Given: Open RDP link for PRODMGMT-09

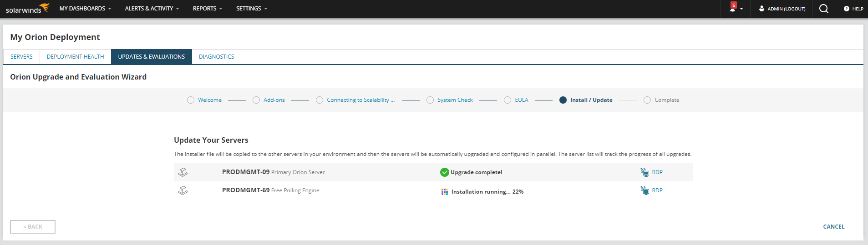Looking at the screenshot, I should pyautogui.click(x=657, y=172).
